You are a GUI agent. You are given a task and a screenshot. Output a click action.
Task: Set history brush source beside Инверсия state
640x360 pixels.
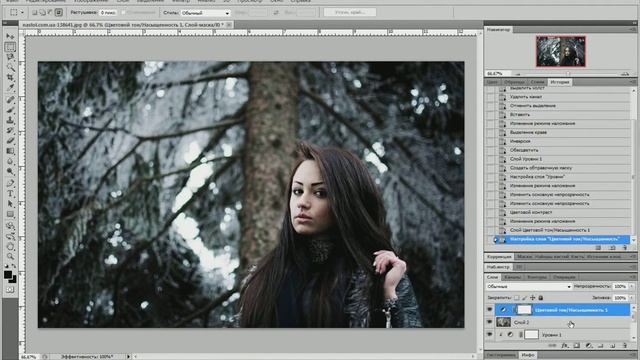tap(490, 141)
